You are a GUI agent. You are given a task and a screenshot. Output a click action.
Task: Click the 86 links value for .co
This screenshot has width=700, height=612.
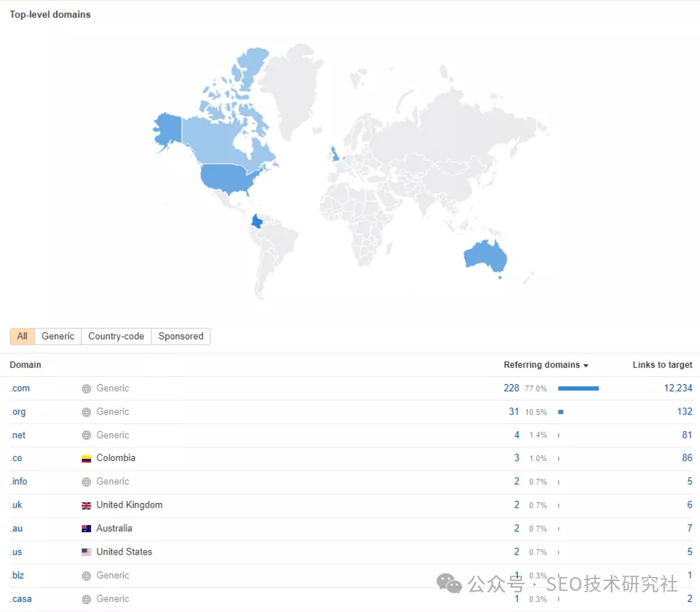click(687, 458)
